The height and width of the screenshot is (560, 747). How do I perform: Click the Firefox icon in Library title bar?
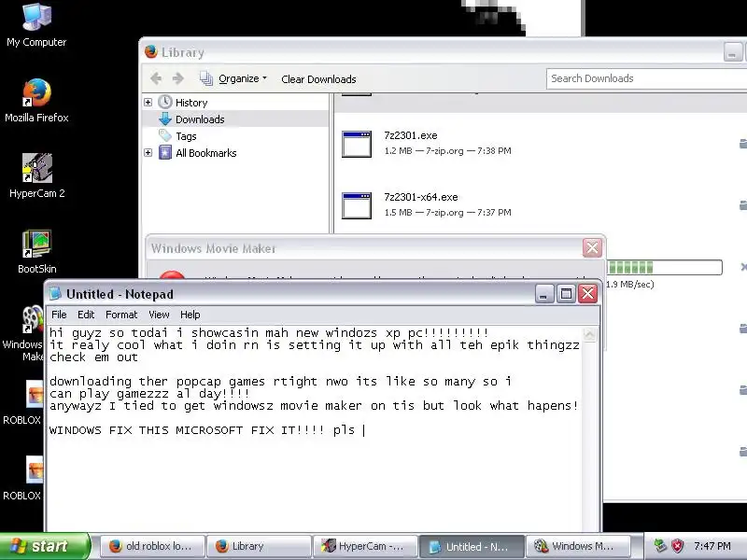click(151, 51)
